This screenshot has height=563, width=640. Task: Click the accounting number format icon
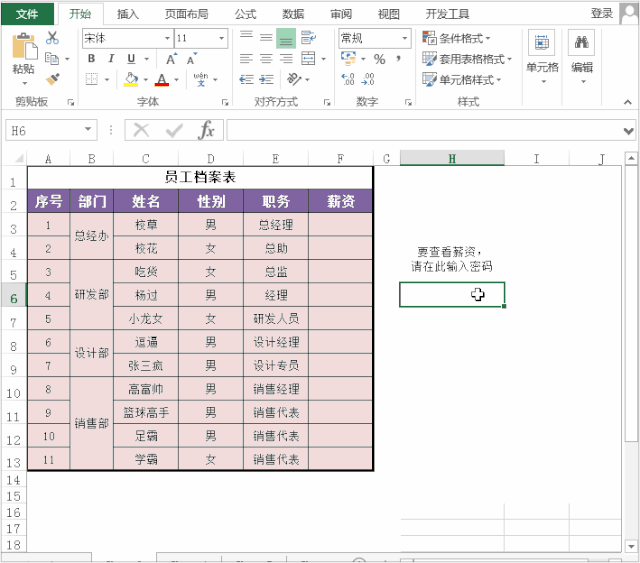tap(349, 58)
